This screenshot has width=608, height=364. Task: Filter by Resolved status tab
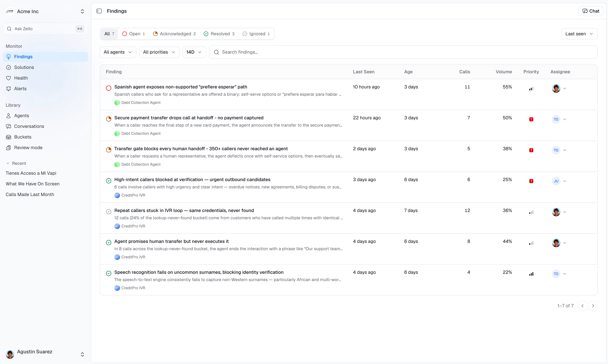tap(219, 34)
